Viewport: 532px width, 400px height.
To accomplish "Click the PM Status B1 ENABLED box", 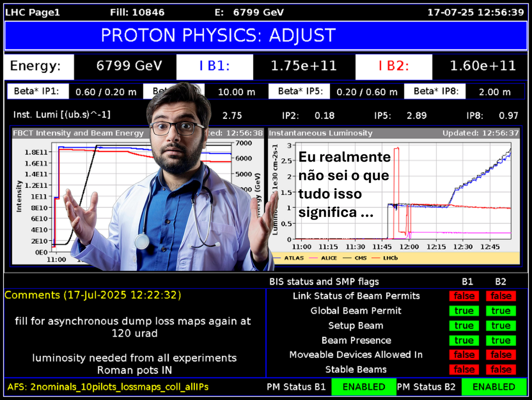I will point(363,387).
